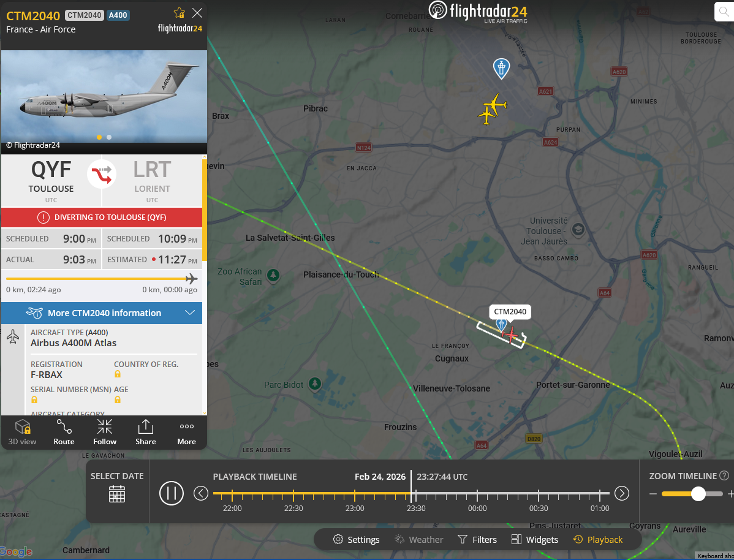Enable Follow mode for the aircraft
The width and height of the screenshot is (734, 560).
click(x=104, y=432)
